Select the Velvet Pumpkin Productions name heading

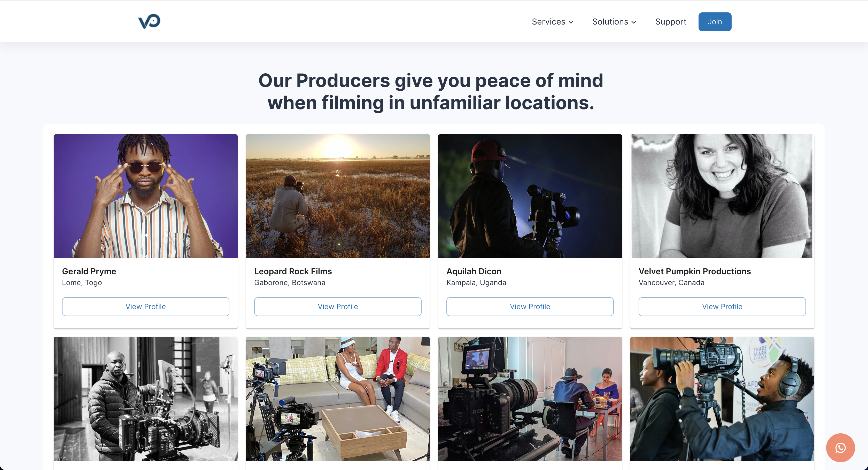tap(694, 272)
